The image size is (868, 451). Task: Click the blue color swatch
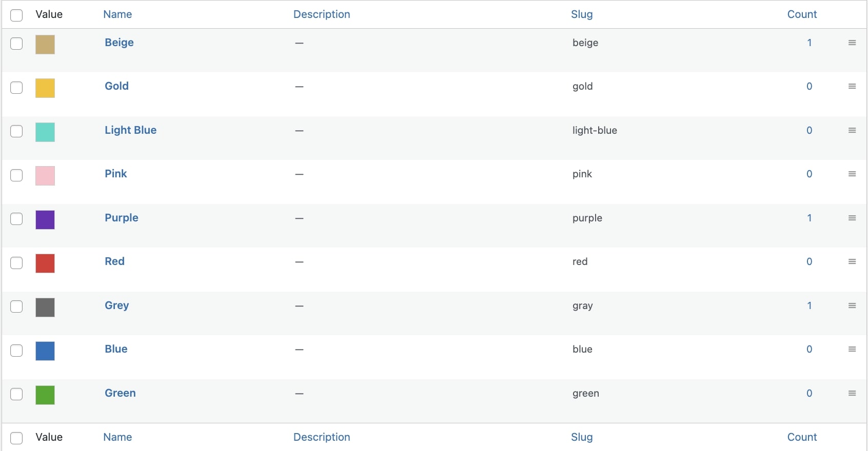click(x=45, y=351)
